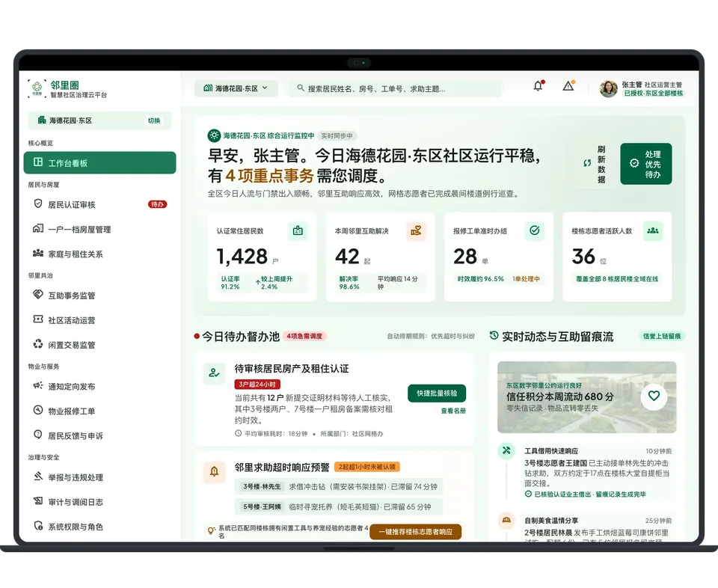
Task: Click the bell icon on 邻里求助超时响应预警 card
Action: [x=214, y=472]
